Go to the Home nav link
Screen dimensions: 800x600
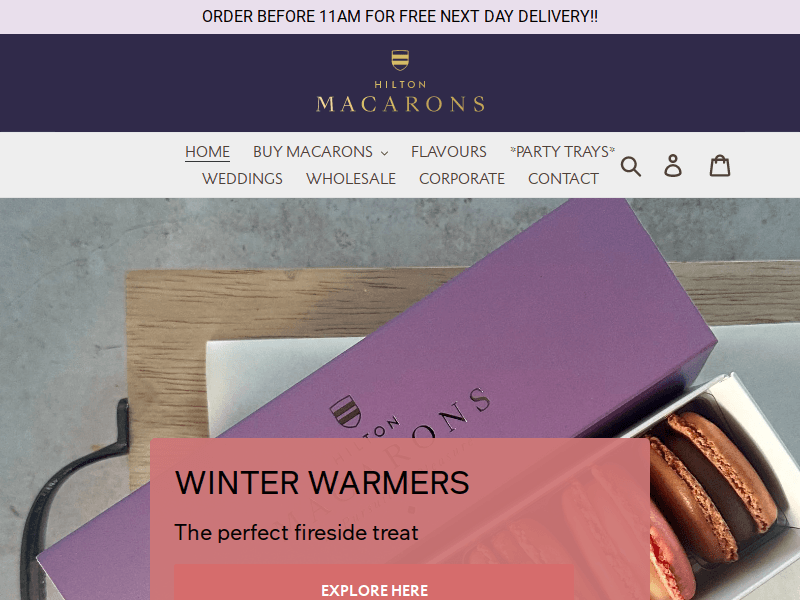(x=207, y=152)
